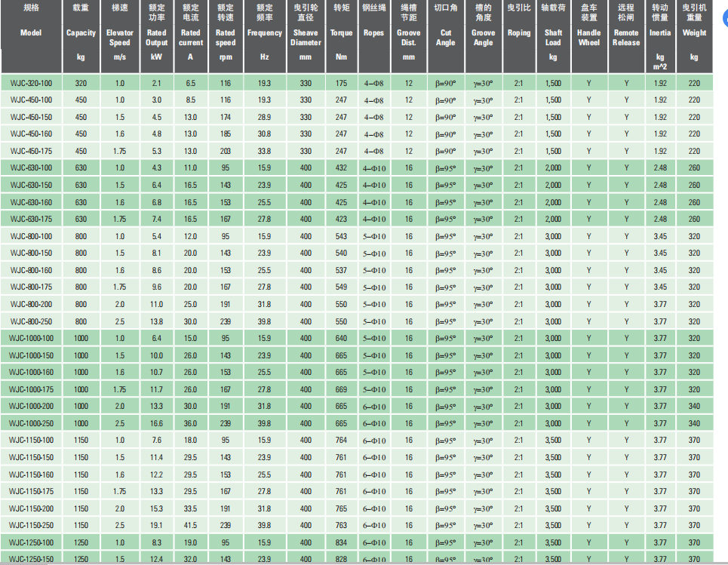Click the Handle Wheel column header
Viewport: 728px width, 565px height.
[x=588, y=36]
